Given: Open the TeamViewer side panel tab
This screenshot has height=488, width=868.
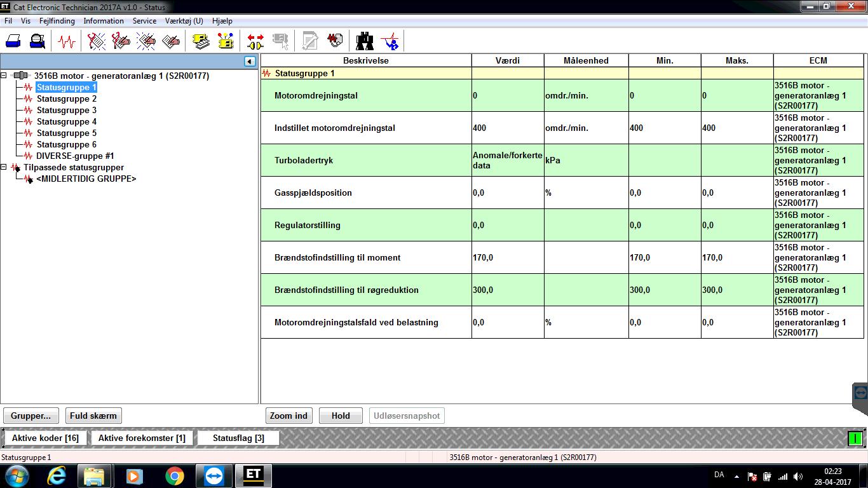Looking at the screenshot, I should (860, 393).
